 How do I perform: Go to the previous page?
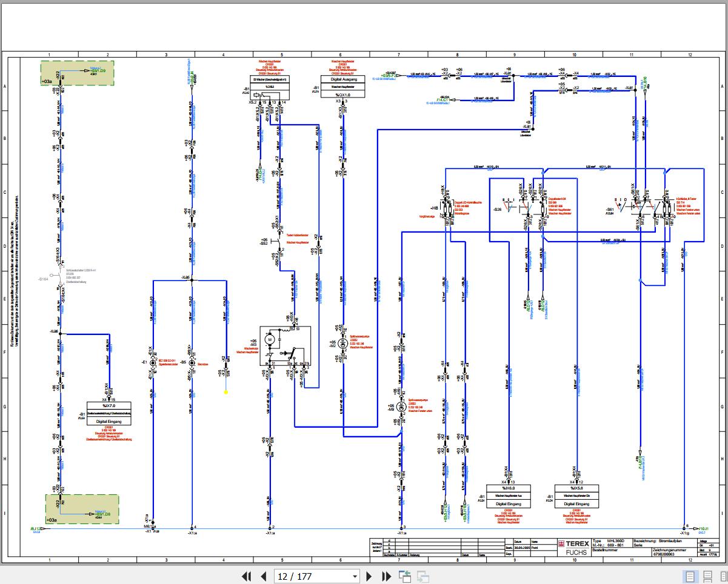coord(263,576)
